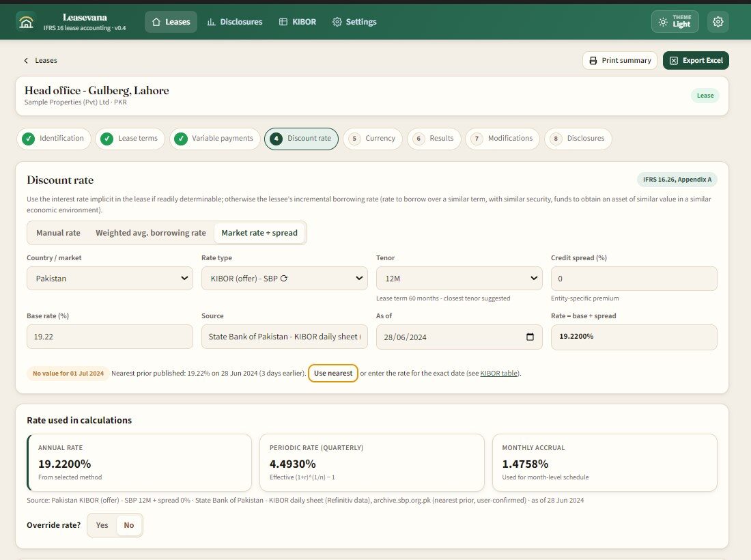The height and width of the screenshot is (560, 751).
Task: Click the IFRS 16.26, Appendix A badge
Action: (677, 180)
